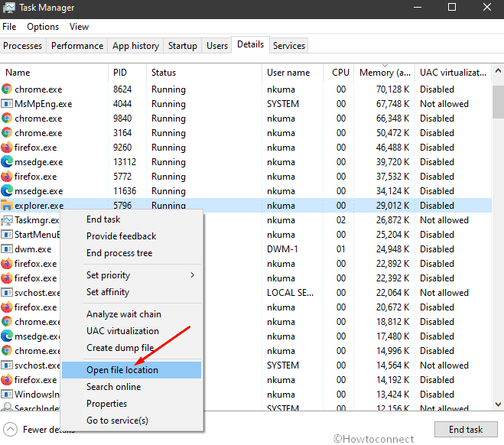Click the explorer.exe folder icon
This screenshot has height=445, width=504.
(x=7, y=206)
